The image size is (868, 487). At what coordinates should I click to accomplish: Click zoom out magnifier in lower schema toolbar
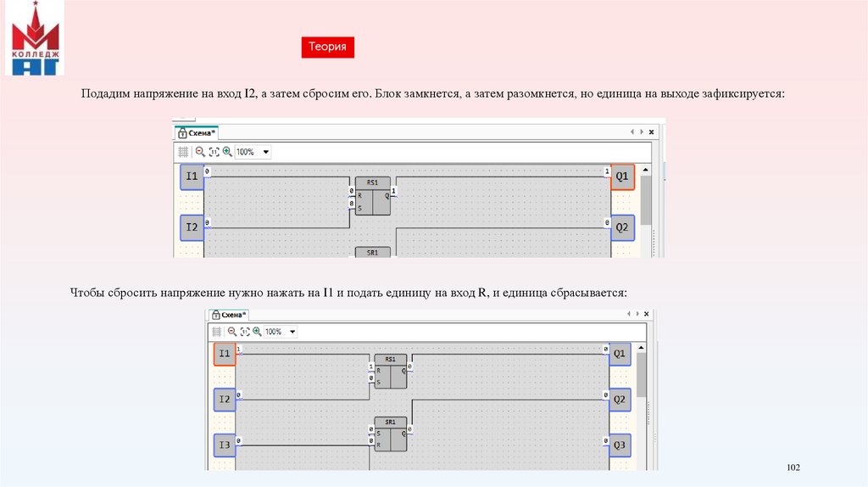coord(232,332)
